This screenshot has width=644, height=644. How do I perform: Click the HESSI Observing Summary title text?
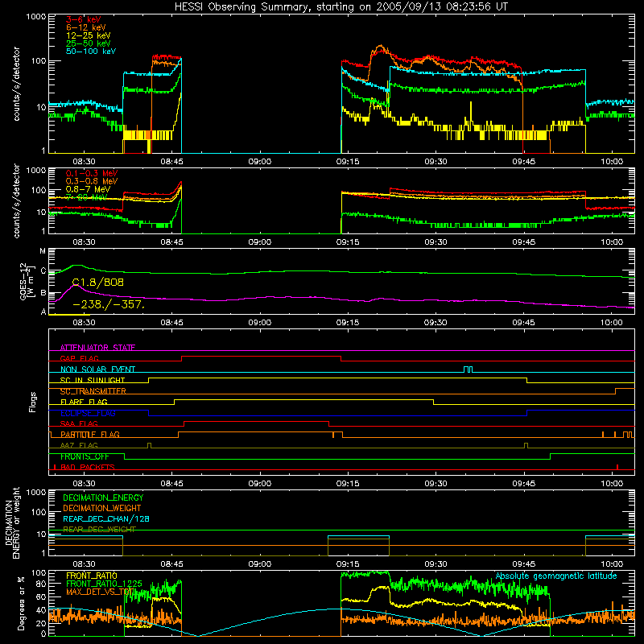pos(341,7)
